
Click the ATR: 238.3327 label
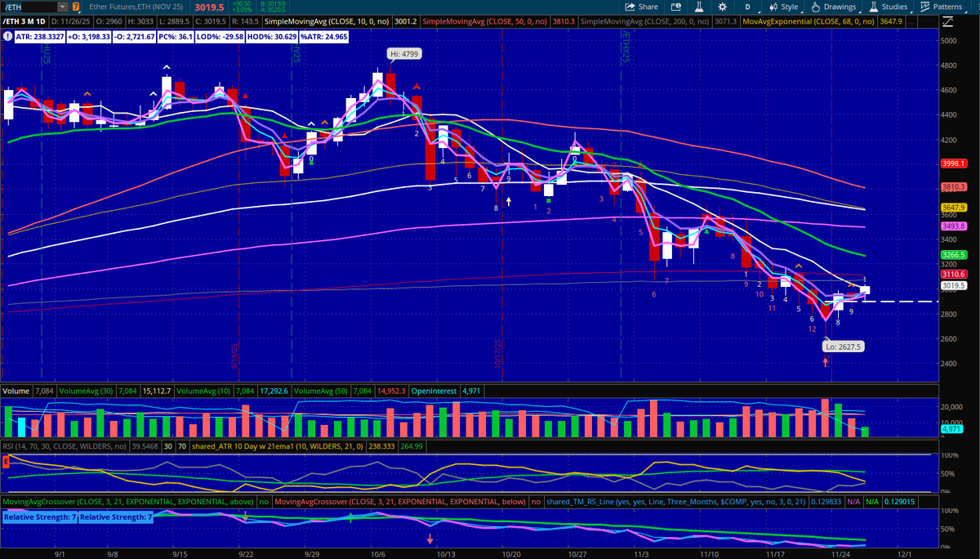coord(39,36)
